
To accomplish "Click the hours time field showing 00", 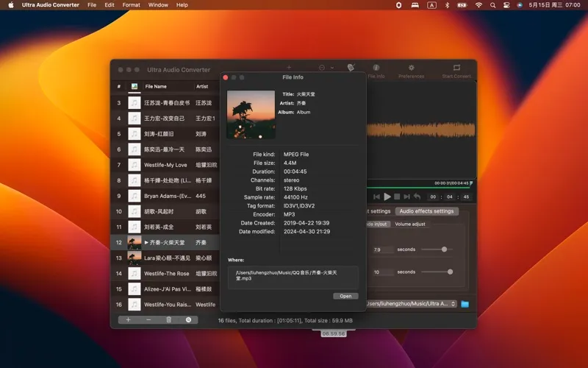I will (x=433, y=197).
